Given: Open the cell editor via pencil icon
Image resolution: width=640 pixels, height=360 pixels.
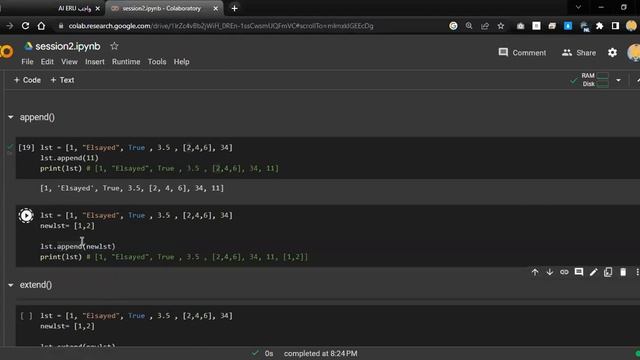Looking at the screenshot, I should coord(593,272).
